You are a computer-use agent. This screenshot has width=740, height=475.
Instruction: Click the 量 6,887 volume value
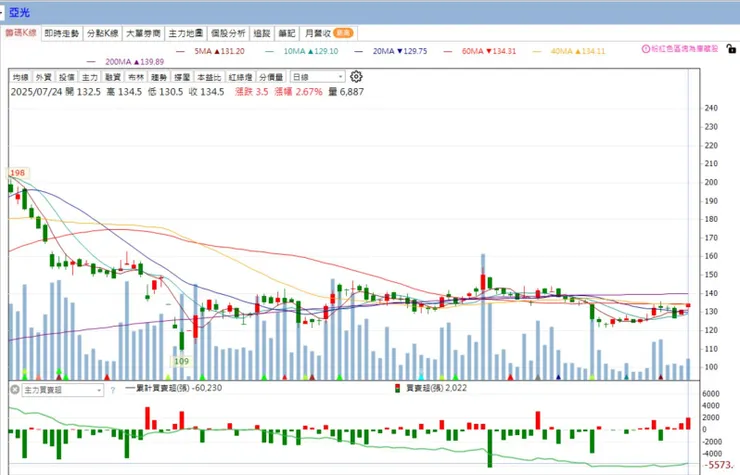click(346, 92)
